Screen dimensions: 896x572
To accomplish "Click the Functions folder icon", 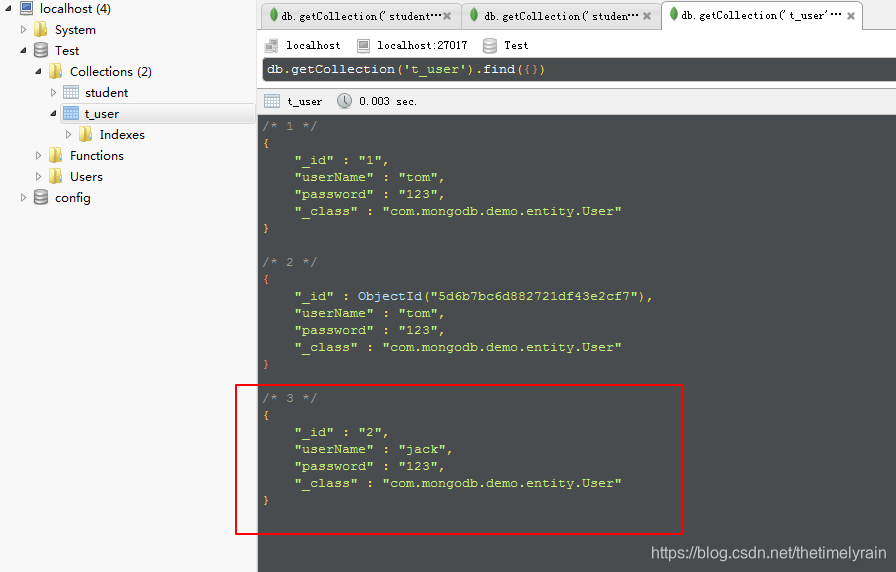I will coord(55,155).
